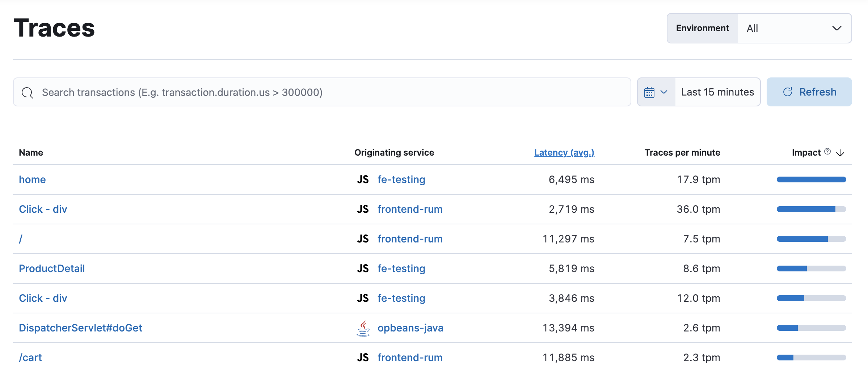Sort by Latency (avg.)
868x372 pixels.
tap(564, 152)
